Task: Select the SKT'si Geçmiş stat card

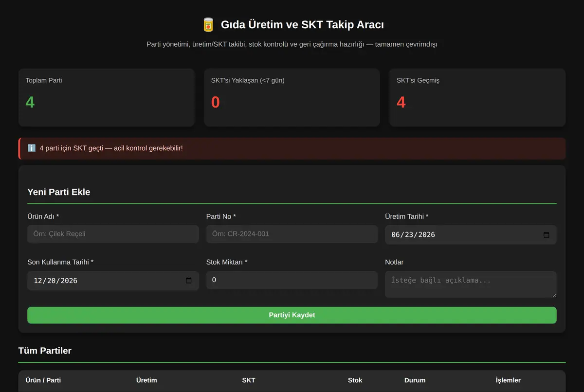Action: [x=477, y=97]
